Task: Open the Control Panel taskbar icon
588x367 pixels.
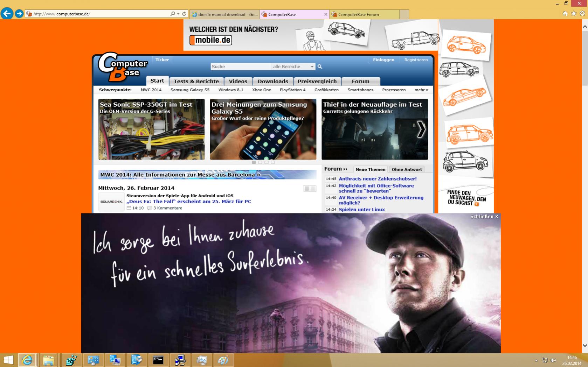Action: click(93, 360)
